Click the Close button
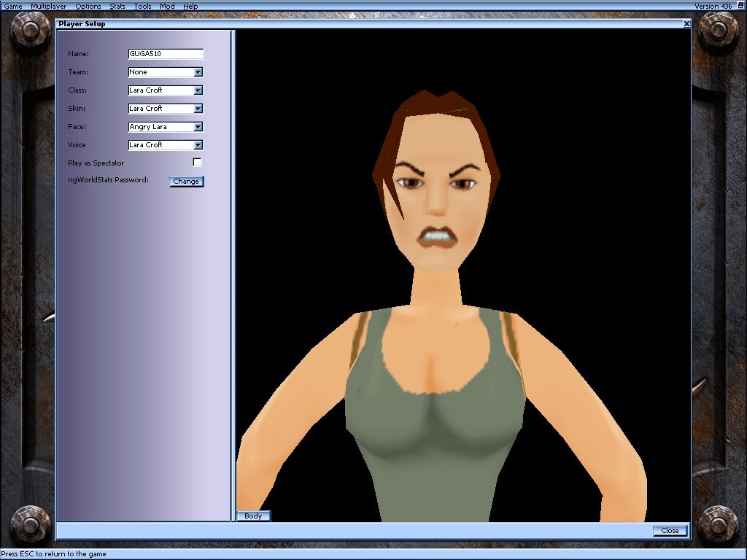The image size is (747, 560). click(670, 530)
